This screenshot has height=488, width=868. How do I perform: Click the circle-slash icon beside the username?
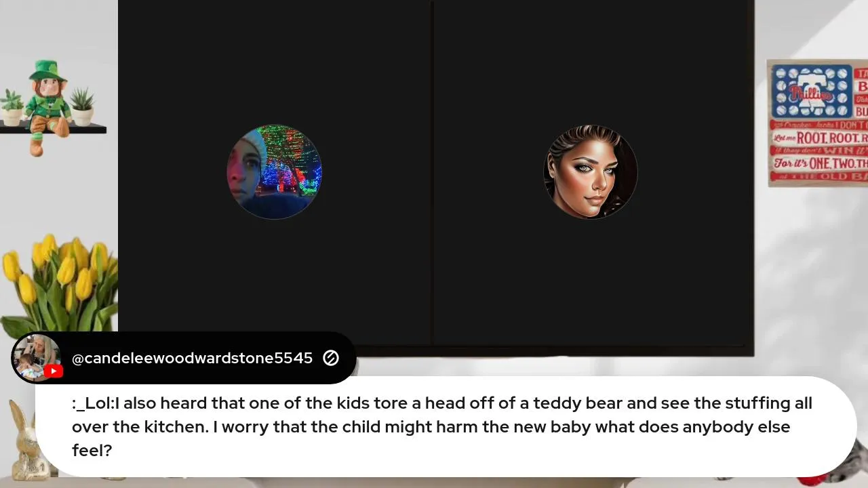(x=331, y=358)
